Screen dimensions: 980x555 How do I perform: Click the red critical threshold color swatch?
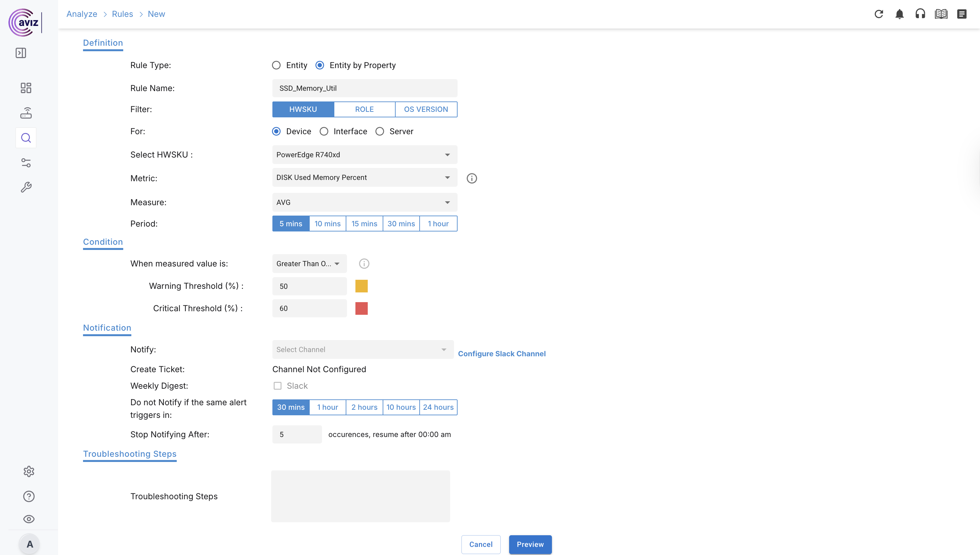pos(362,308)
